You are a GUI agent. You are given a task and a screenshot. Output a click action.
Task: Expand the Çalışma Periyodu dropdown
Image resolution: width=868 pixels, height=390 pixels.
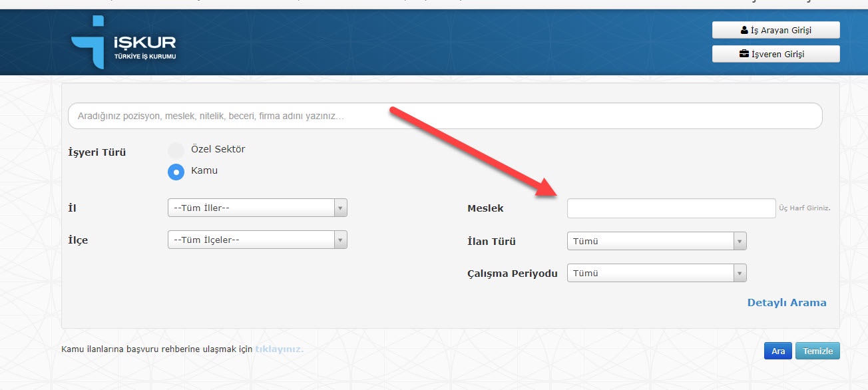(656, 273)
